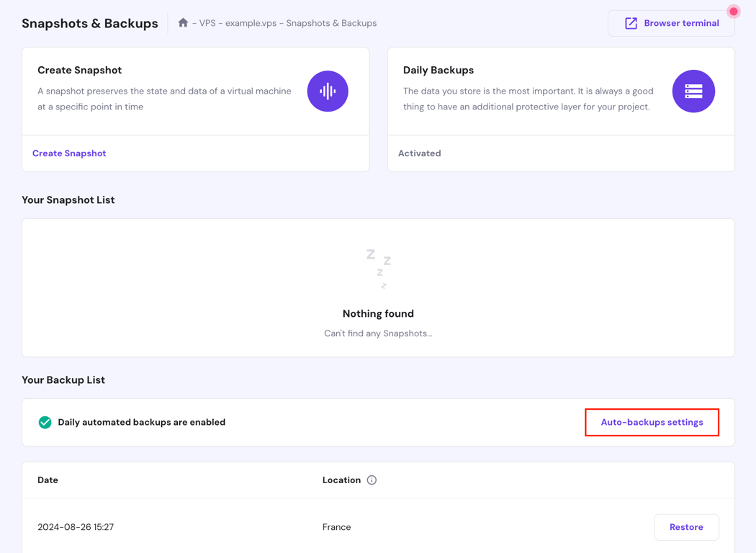
Task: Click the Activated status under Daily Backups
Action: 419,153
